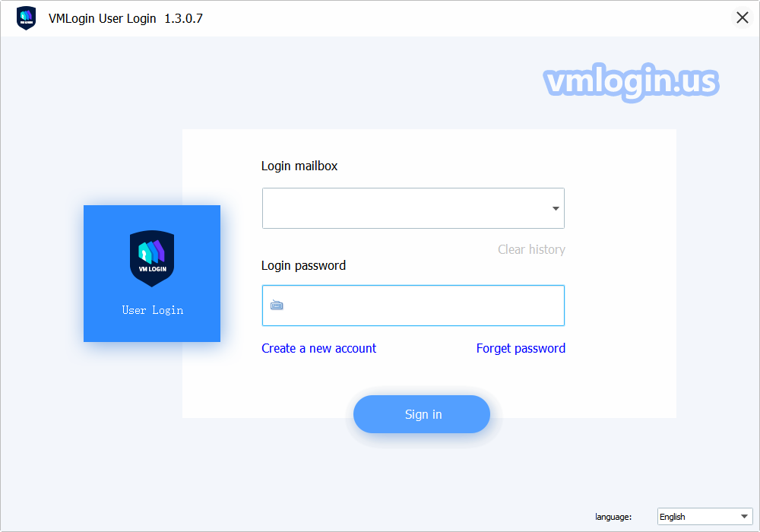Click the VMLogin User Login 1.3.0.7 title text
The image size is (760, 532).
pos(125,18)
